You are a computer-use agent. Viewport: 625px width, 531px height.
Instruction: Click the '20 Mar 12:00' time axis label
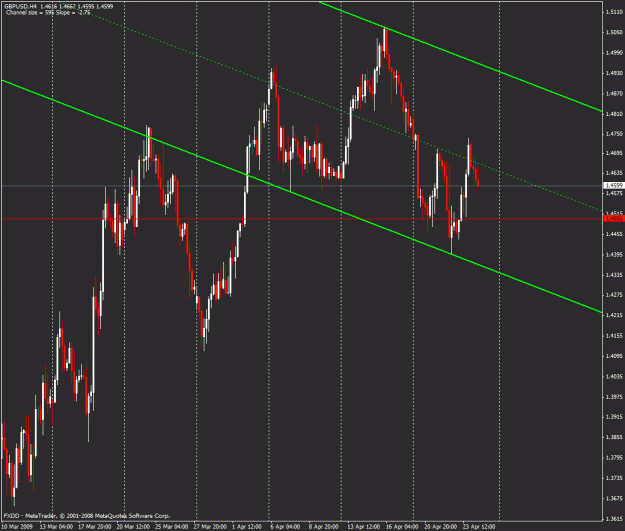(134, 527)
